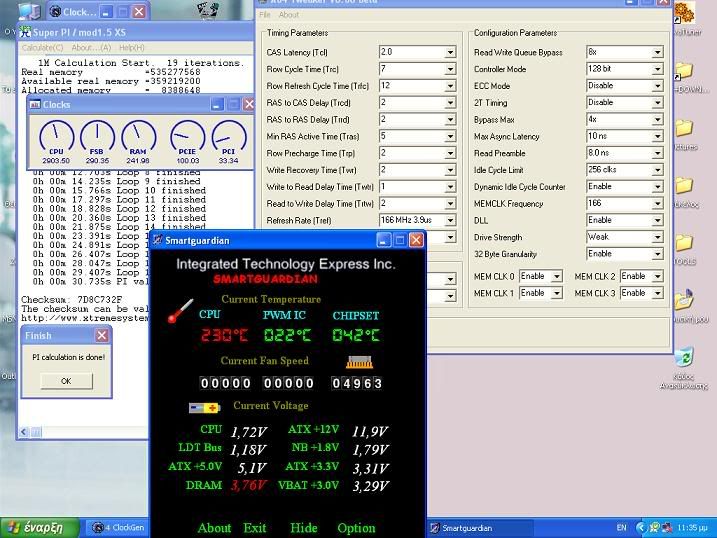Open 2T Timing dropdown
This screenshot has width=717, height=538.
657,103
